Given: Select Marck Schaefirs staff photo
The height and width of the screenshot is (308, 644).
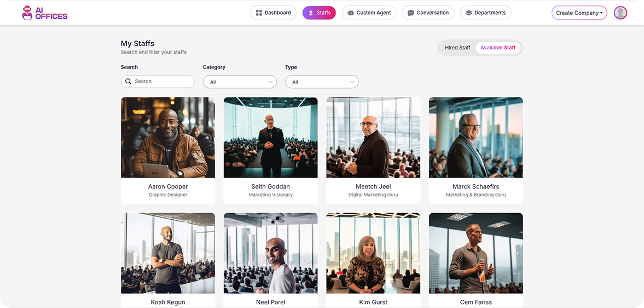Looking at the screenshot, I should 475,138.
